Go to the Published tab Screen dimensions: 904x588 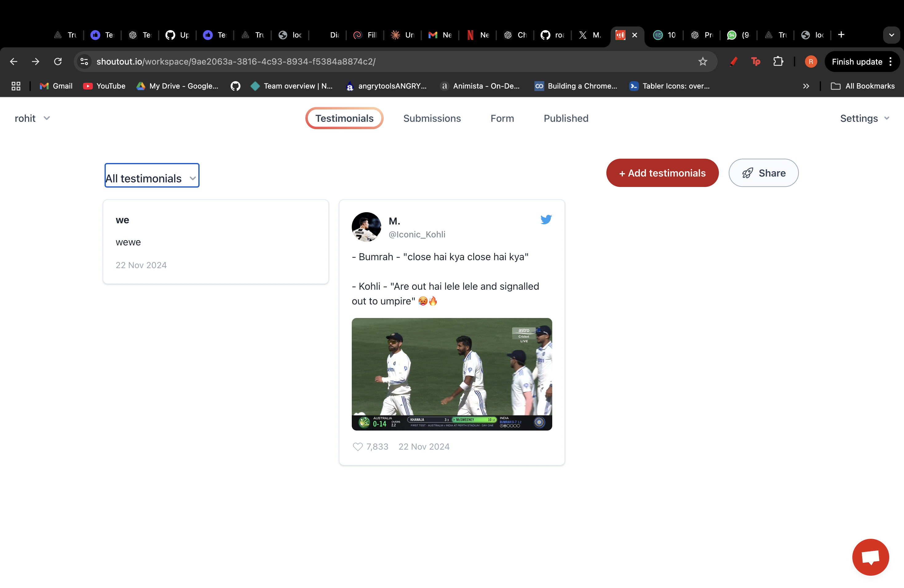(566, 118)
